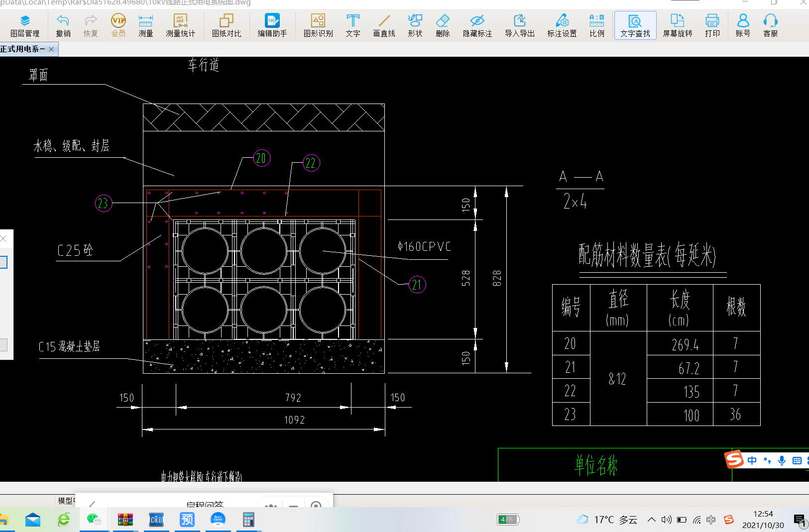Choose the 形状 shape tool
Image resolution: width=809 pixels, height=532 pixels.
[x=415, y=25]
